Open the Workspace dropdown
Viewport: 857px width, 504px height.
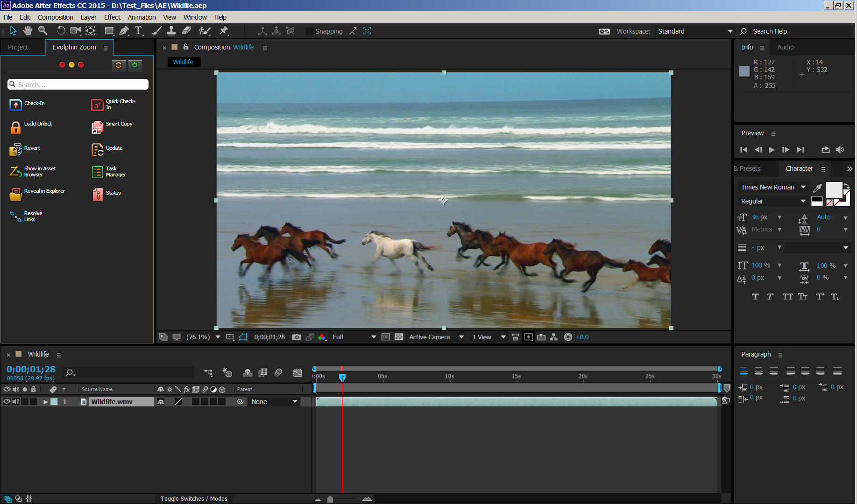pos(695,31)
